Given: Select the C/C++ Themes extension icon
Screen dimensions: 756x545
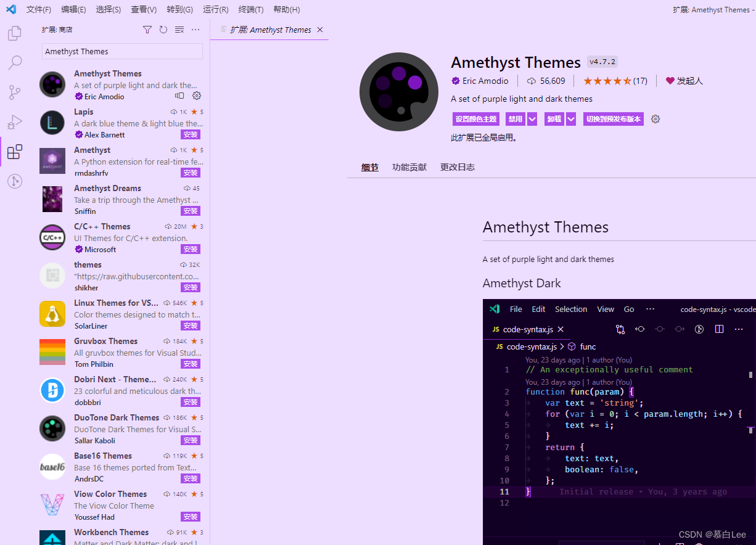Looking at the screenshot, I should (x=52, y=237).
